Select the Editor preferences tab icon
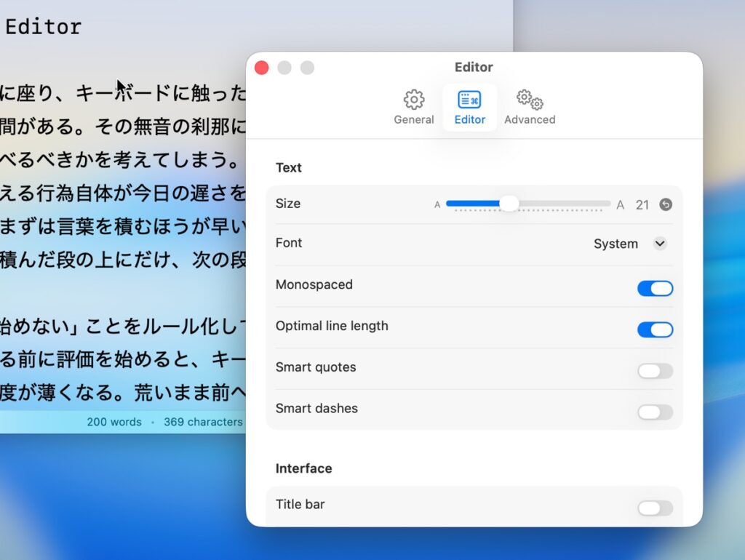This screenshot has height=560, width=745. coord(469,100)
